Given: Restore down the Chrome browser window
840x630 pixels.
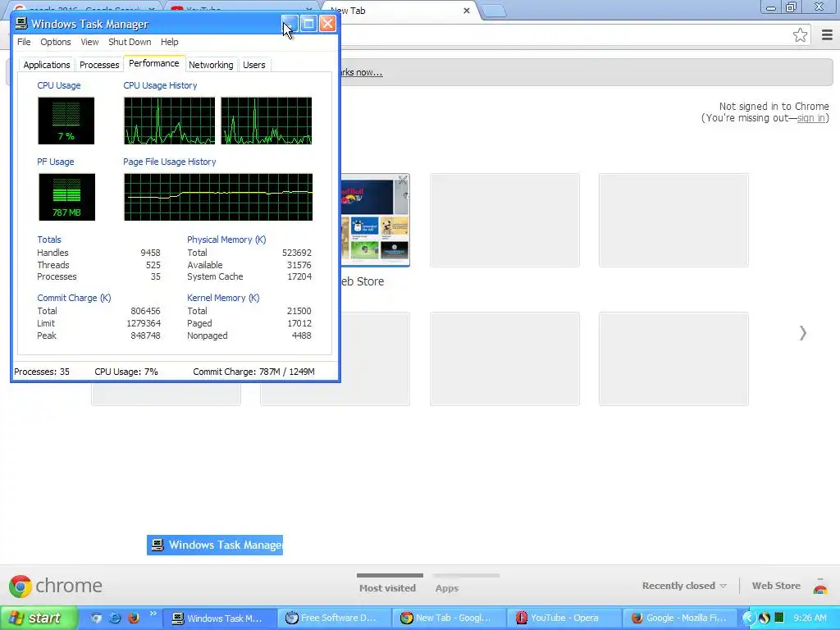Looking at the screenshot, I should point(792,7).
